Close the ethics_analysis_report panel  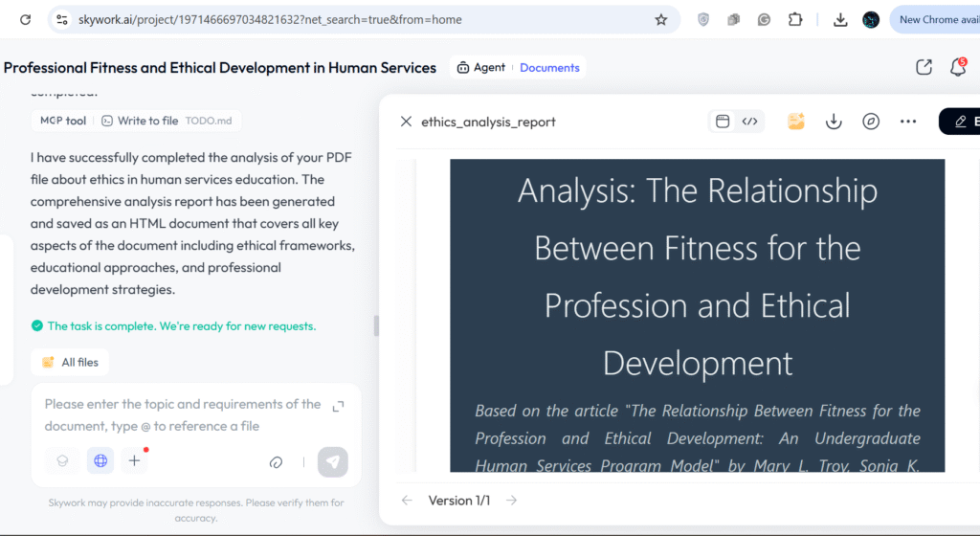click(x=406, y=122)
